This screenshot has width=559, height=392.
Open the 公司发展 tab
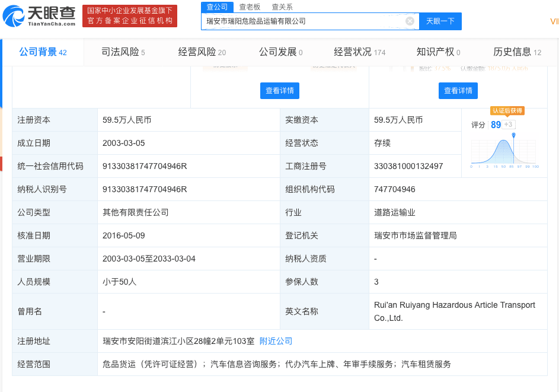click(x=280, y=52)
